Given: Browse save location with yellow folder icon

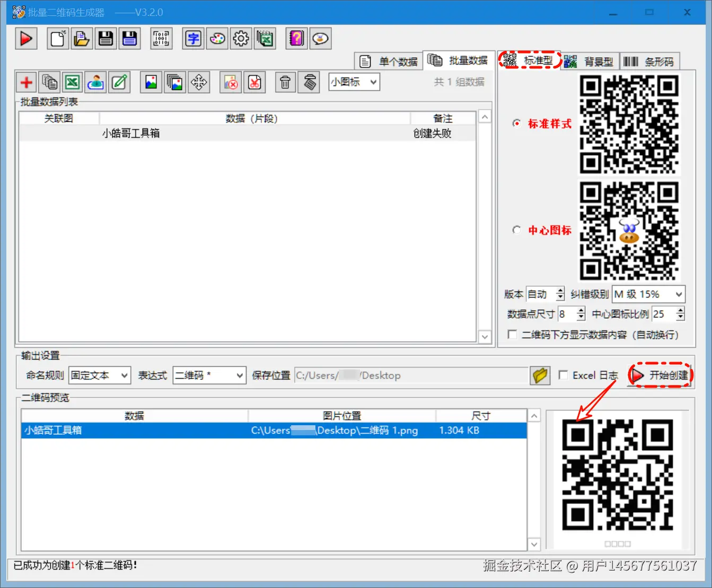Looking at the screenshot, I should 540,375.
